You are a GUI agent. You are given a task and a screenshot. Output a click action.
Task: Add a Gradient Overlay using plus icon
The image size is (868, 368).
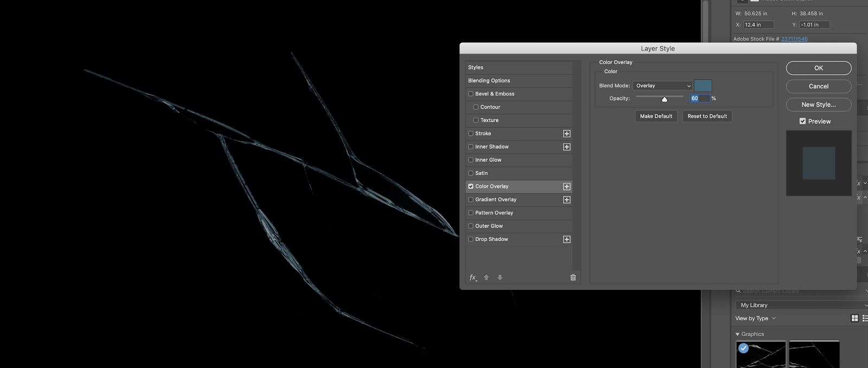[x=566, y=200]
